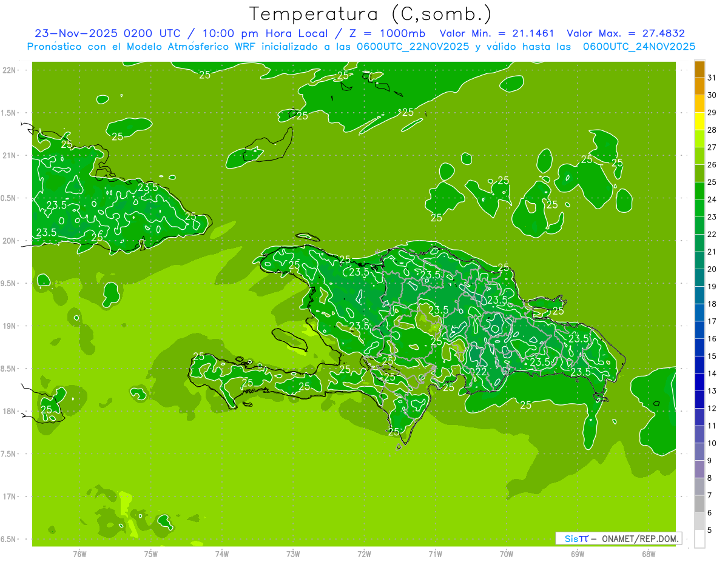Click the "5" value on the color legend
The width and height of the screenshot is (728, 562).
coord(709,530)
